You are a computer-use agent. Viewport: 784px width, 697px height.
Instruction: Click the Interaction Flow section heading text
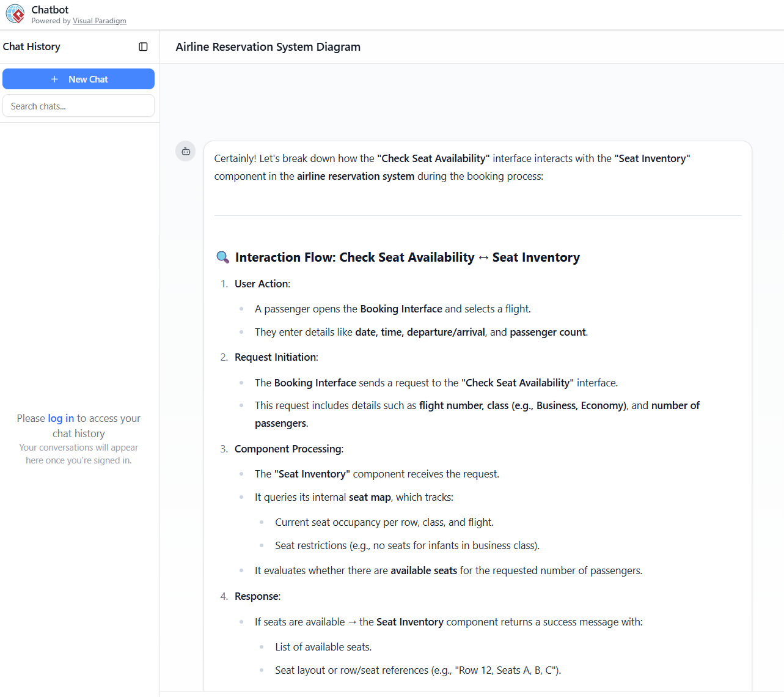click(x=354, y=257)
